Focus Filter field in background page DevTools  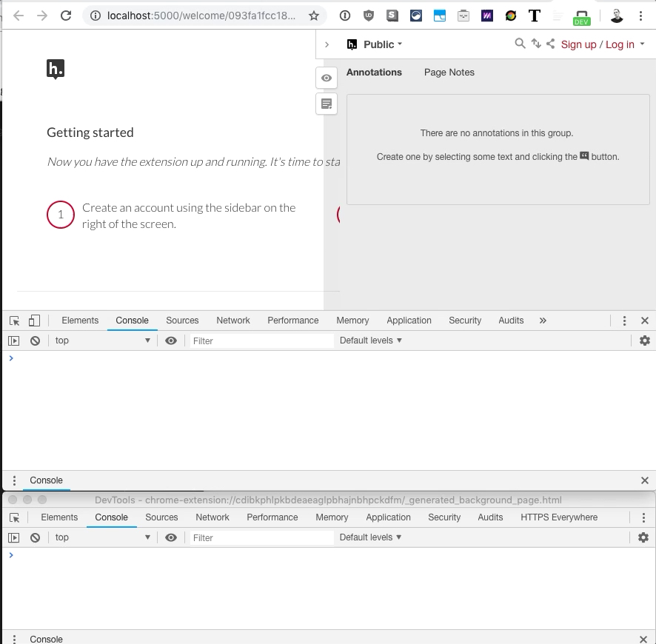[262, 538]
